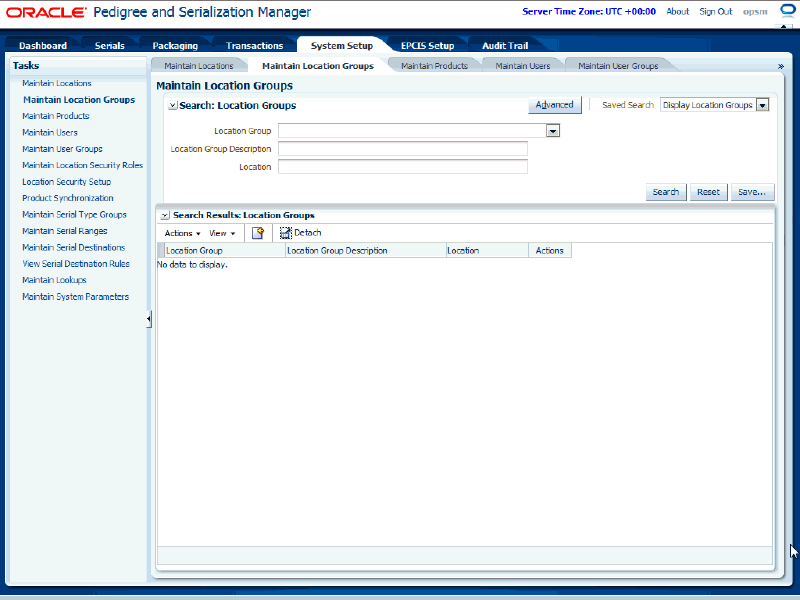Click the Location column header
This screenshot has width=800, height=600.
(x=487, y=251)
